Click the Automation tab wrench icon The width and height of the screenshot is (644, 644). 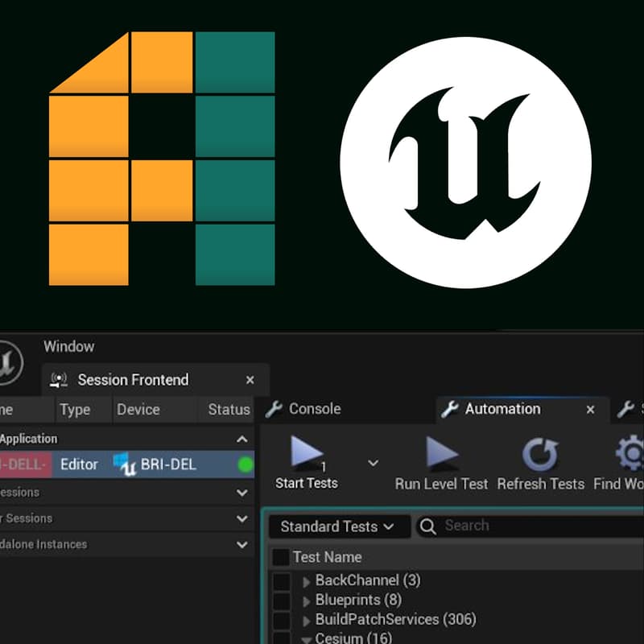(449, 410)
